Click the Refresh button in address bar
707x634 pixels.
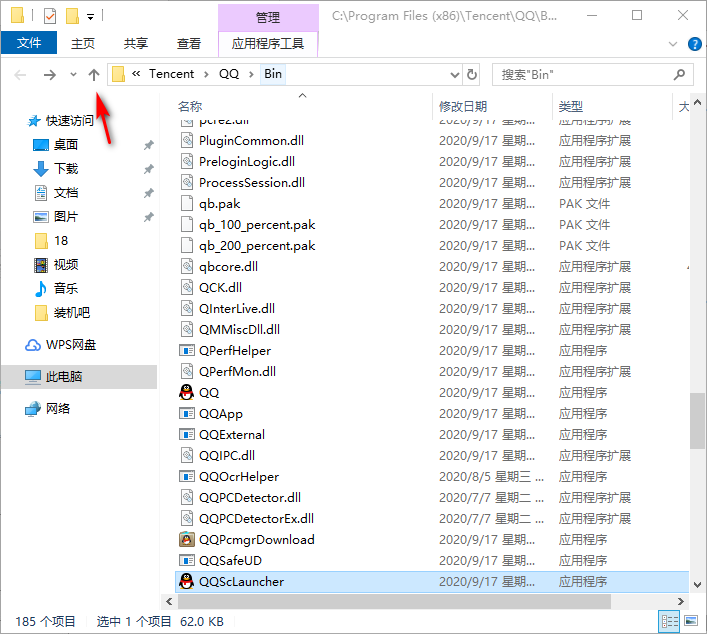[473, 75]
